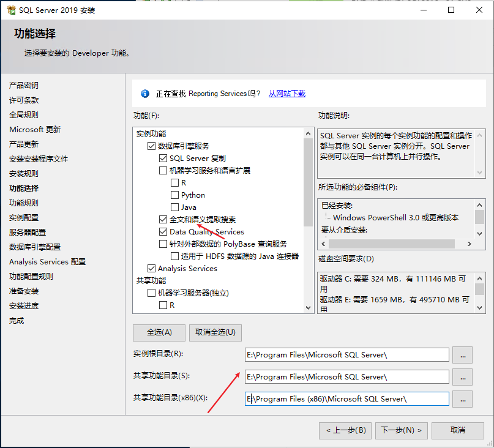Click the 功能说明 box scroll down arrow
494x448 pixels.
[x=479, y=173]
